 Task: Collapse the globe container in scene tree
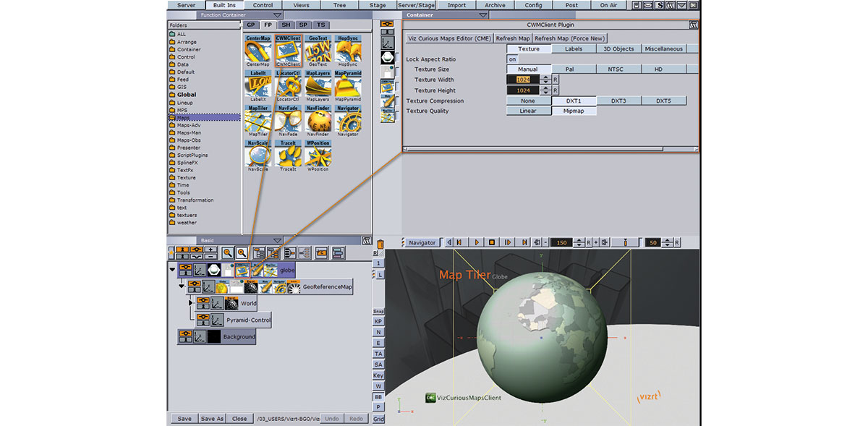click(x=172, y=270)
